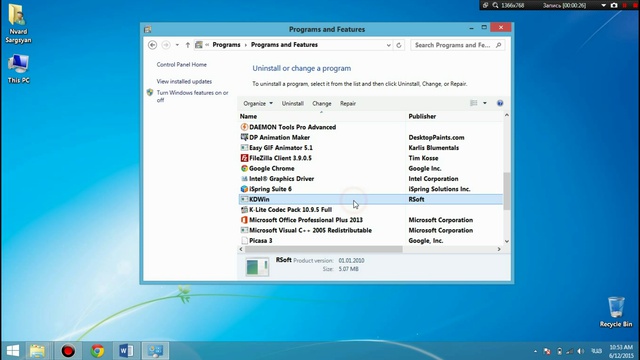Refresh the Programs and Features list
The width and height of the screenshot is (640, 360).
click(399, 45)
